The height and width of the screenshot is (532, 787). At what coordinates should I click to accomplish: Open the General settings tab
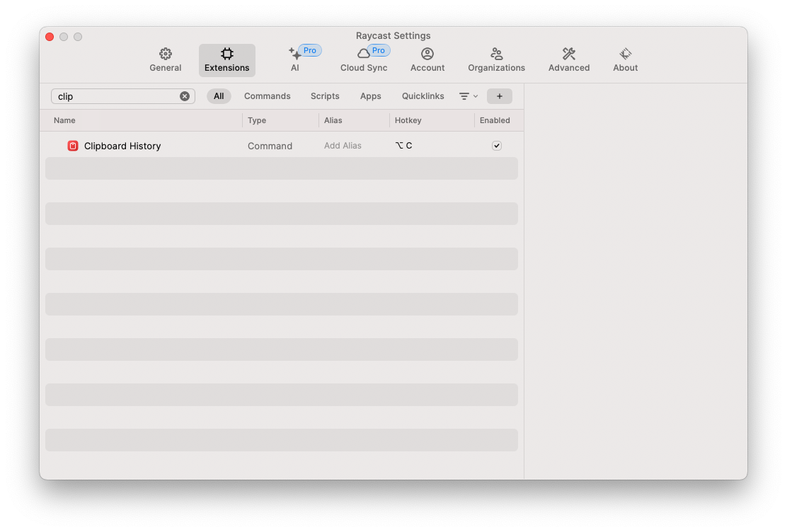click(165, 60)
